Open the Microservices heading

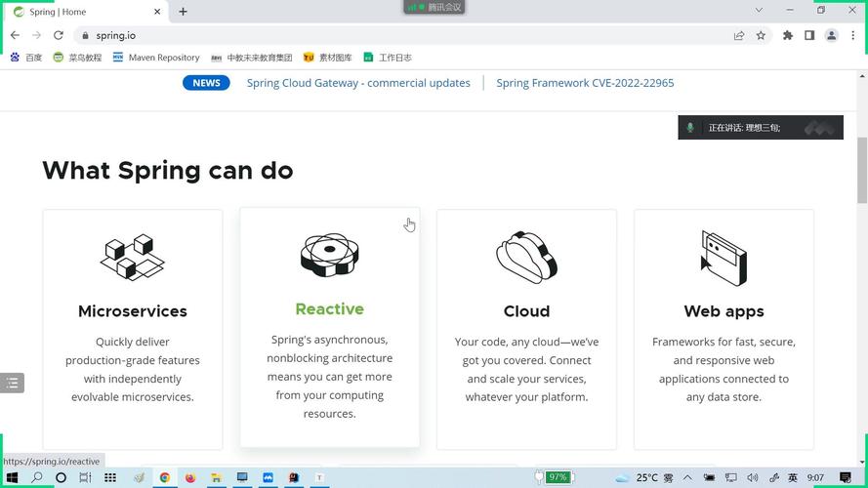click(x=133, y=311)
